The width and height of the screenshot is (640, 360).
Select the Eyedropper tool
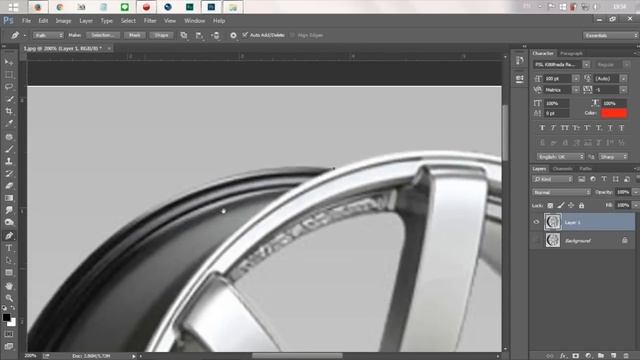pyautogui.click(x=9, y=123)
